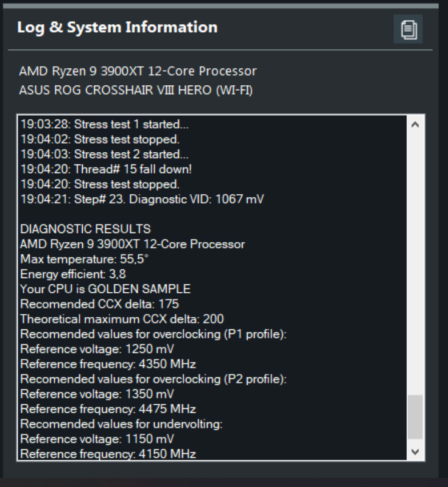Click the log line 'Thread# 15 fall down!'
448x487 pixels.
coord(133,169)
